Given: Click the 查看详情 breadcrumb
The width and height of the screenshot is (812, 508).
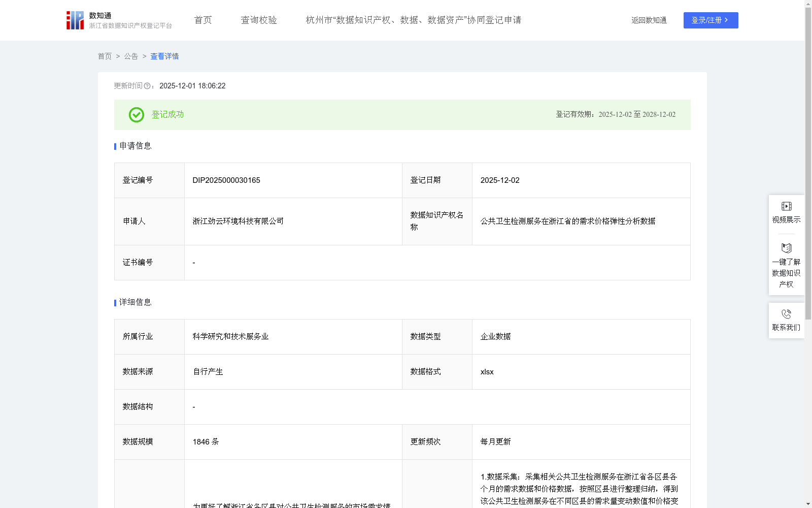Looking at the screenshot, I should click(164, 56).
